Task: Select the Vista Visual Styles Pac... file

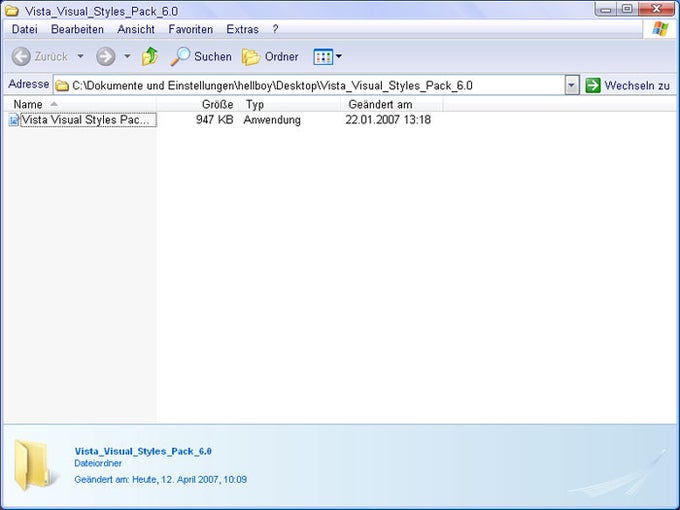Action: click(88, 120)
